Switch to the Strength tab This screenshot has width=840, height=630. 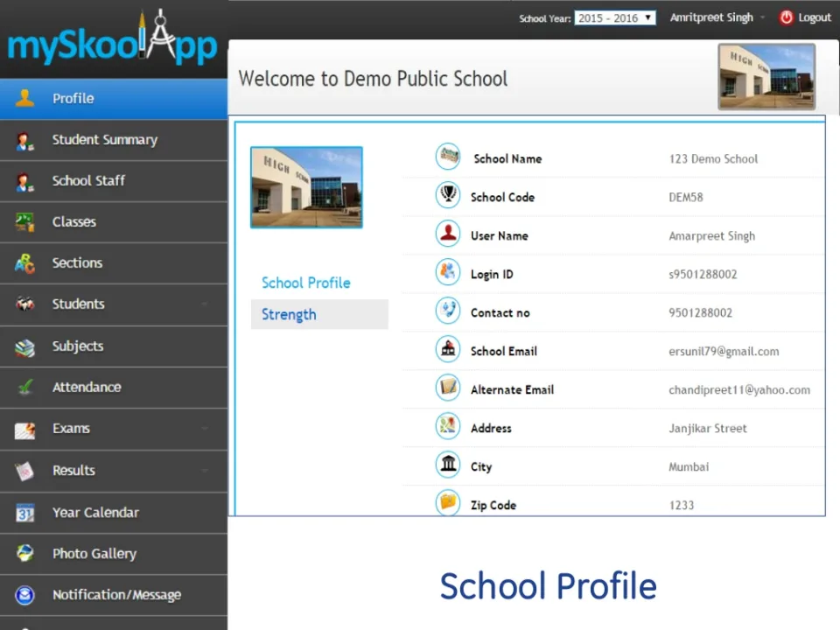pyautogui.click(x=319, y=314)
